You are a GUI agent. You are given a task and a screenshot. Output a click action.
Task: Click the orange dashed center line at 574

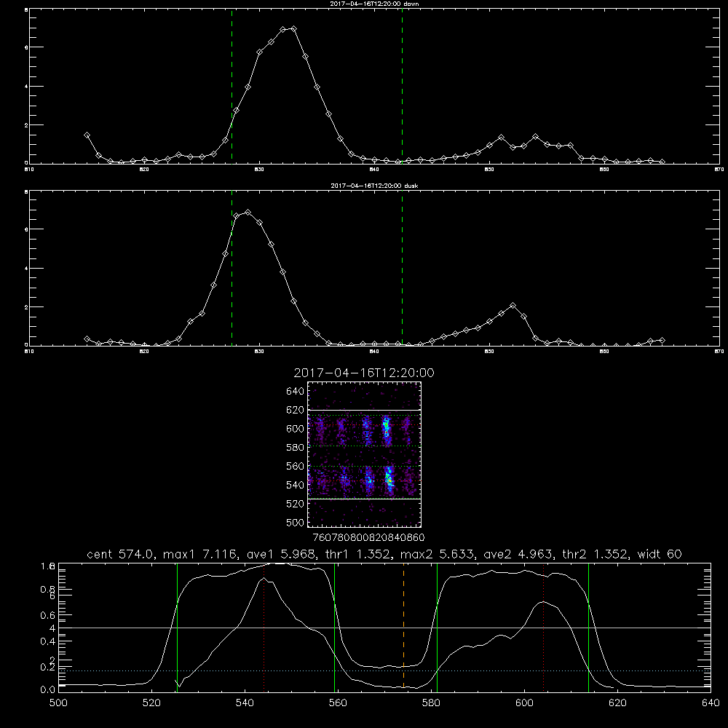(x=403, y=627)
